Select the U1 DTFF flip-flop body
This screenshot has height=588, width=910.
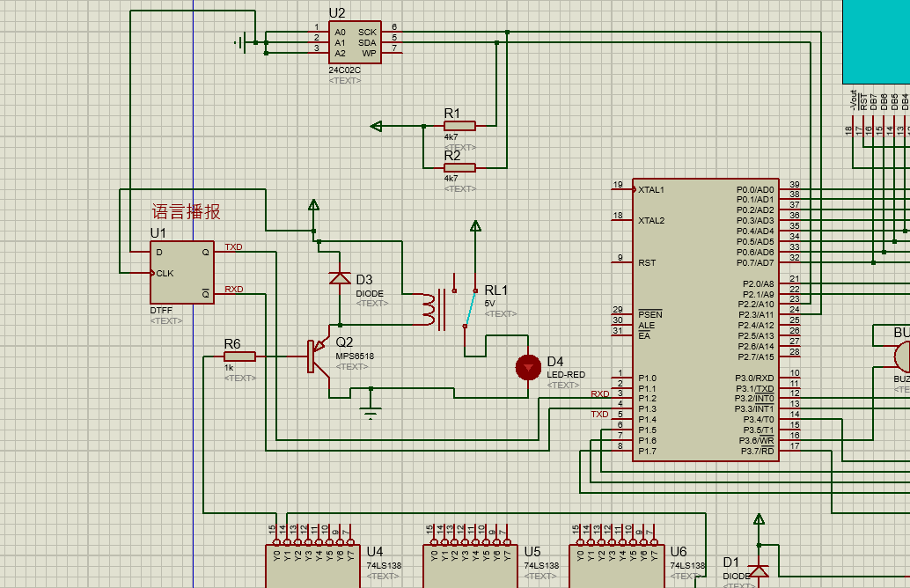click(x=182, y=272)
